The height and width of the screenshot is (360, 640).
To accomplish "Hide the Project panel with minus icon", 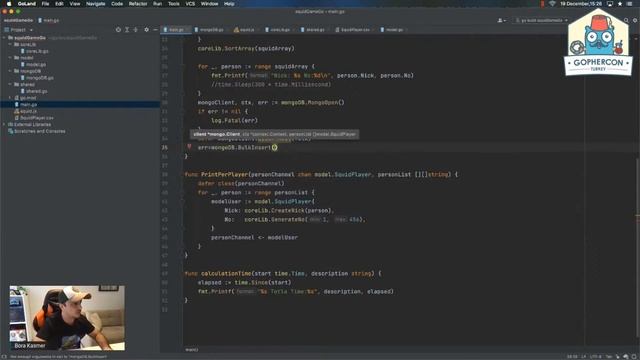I will pos(156,30).
